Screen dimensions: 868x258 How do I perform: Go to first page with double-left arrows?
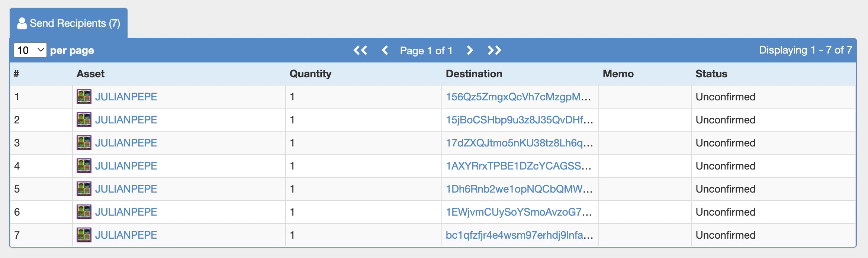coord(360,50)
